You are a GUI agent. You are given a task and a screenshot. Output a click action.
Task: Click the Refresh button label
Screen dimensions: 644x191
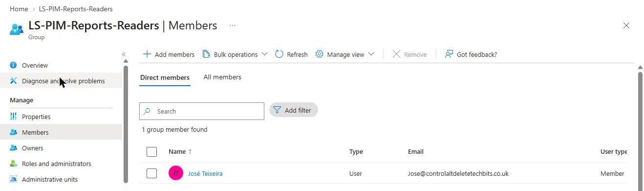point(297,54)
